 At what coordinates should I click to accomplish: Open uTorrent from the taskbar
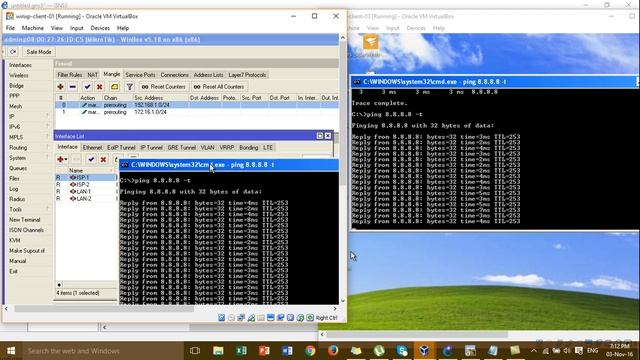pyautogui.click(x=379, y=351)
